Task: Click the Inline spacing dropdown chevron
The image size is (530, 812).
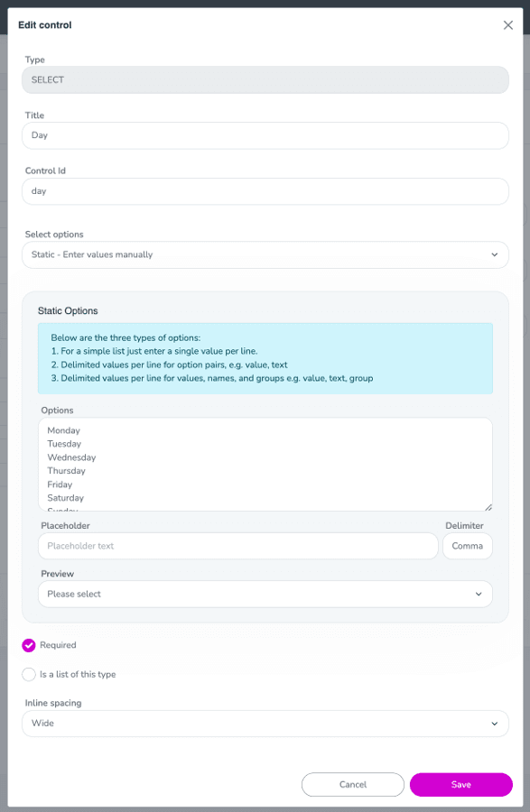Action: [495, 723]
